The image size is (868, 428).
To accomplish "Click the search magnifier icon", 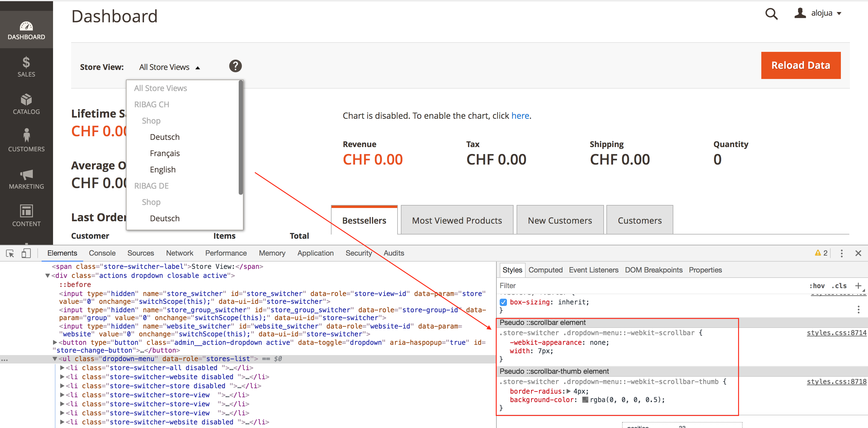I will tap(771, 14).
